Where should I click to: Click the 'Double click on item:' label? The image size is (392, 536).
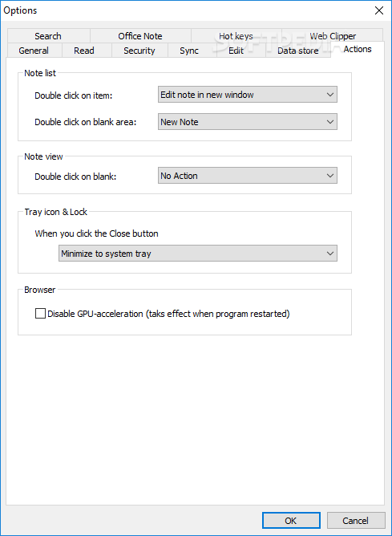coord(74,95)
